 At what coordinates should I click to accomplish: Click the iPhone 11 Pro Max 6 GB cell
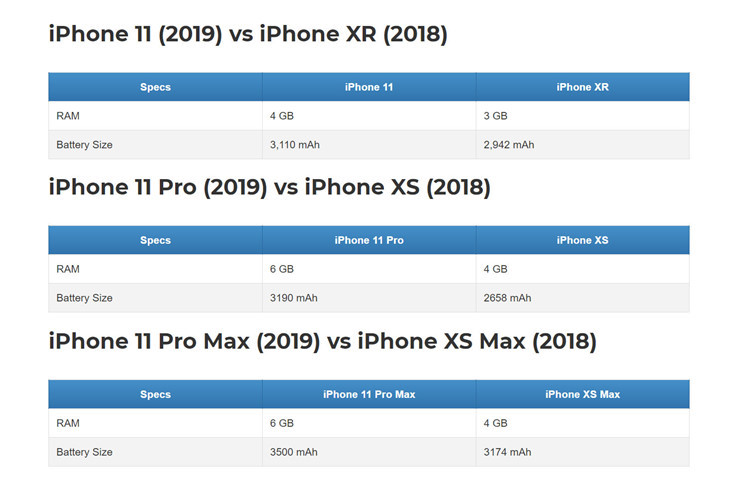click(x=281, y=423)
